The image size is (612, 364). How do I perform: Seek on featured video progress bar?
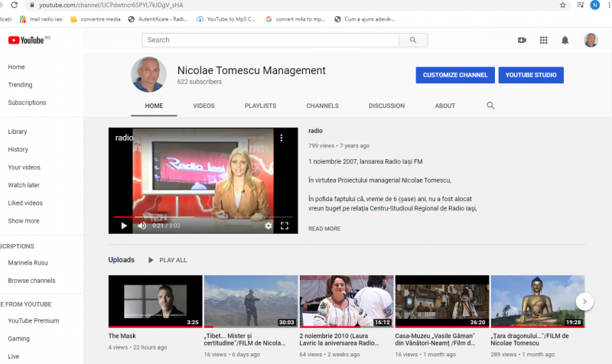point(203,216)
